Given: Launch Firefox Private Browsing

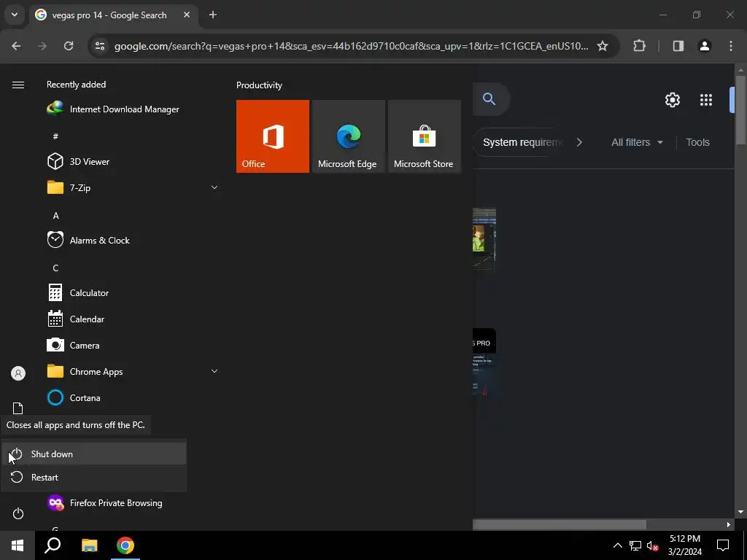Looking at the screenshot, I should click(x=105, y=503).
